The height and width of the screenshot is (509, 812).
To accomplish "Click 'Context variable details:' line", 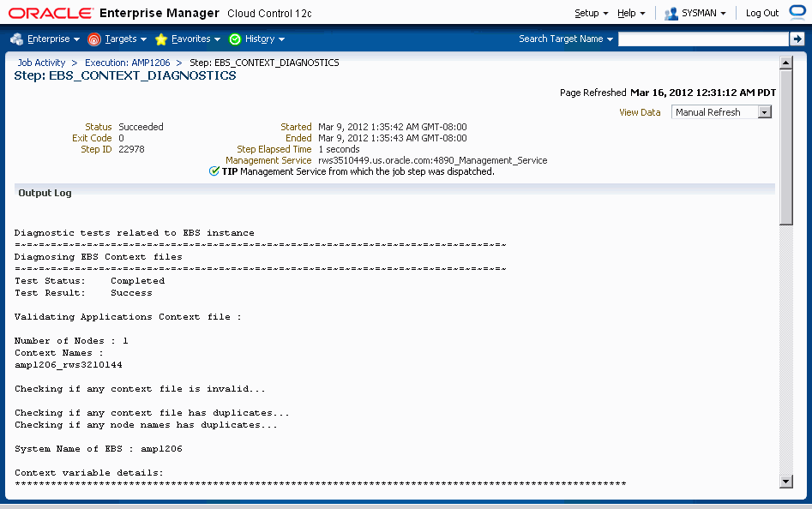I will [89, 472].
